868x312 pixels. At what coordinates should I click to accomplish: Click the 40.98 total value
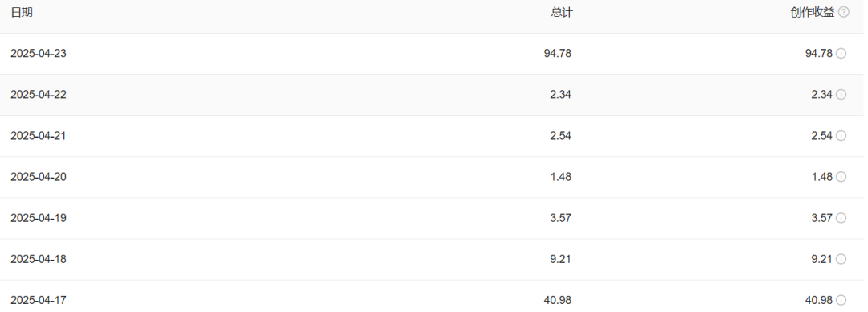click(x=558, y=300)
